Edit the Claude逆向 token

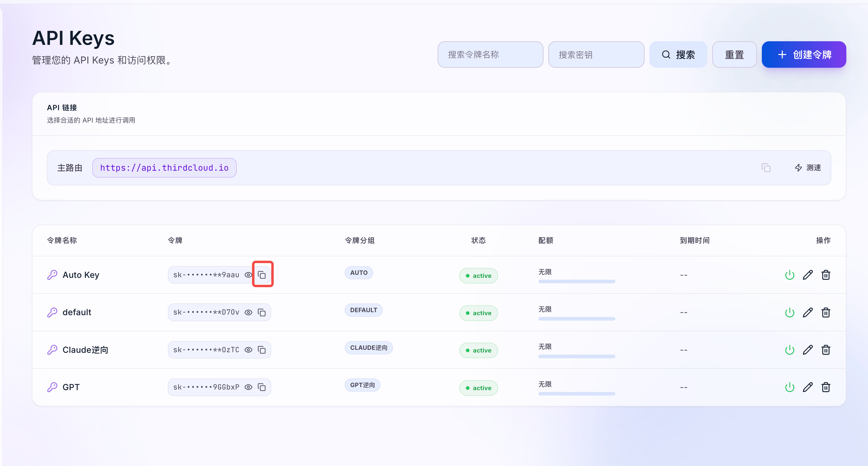point(808,350)
